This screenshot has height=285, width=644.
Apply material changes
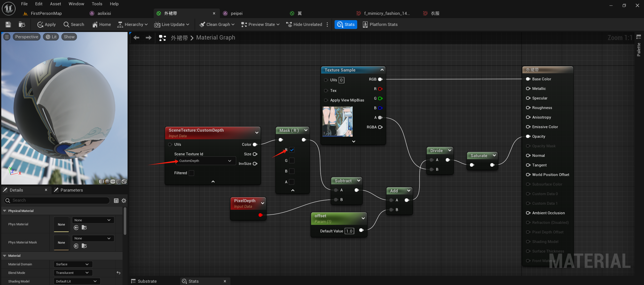click(x=47, y=24)
